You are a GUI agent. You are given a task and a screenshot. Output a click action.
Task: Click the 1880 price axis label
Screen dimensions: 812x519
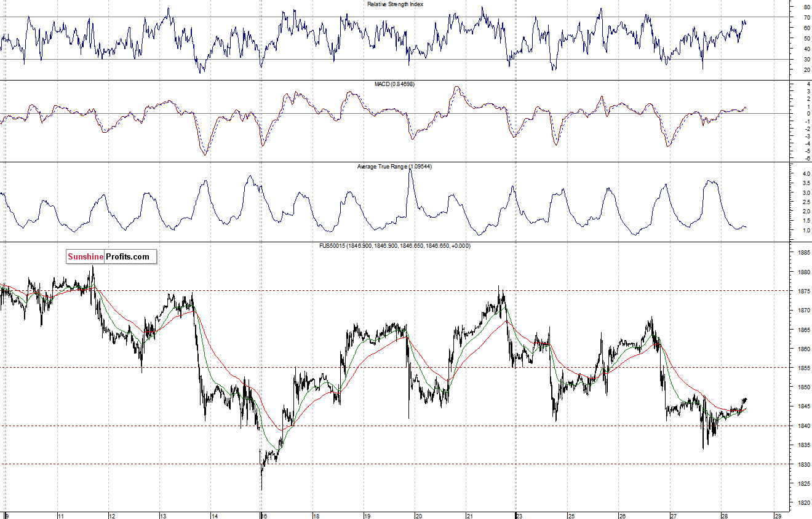click(x=803, y=272)
